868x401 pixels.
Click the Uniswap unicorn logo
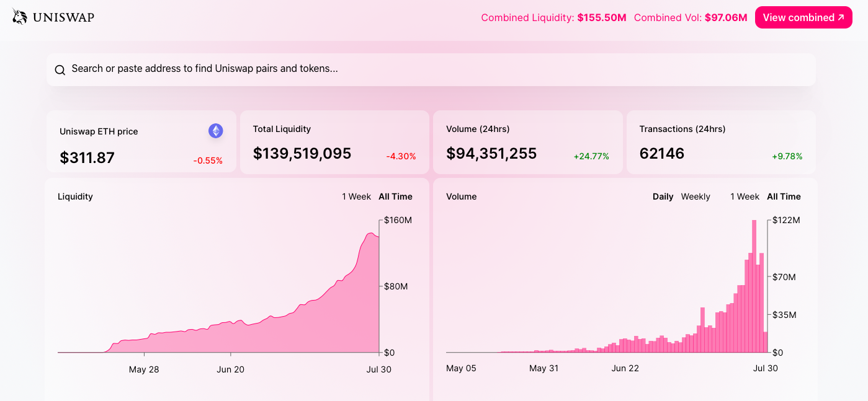(x=20, y=17)
